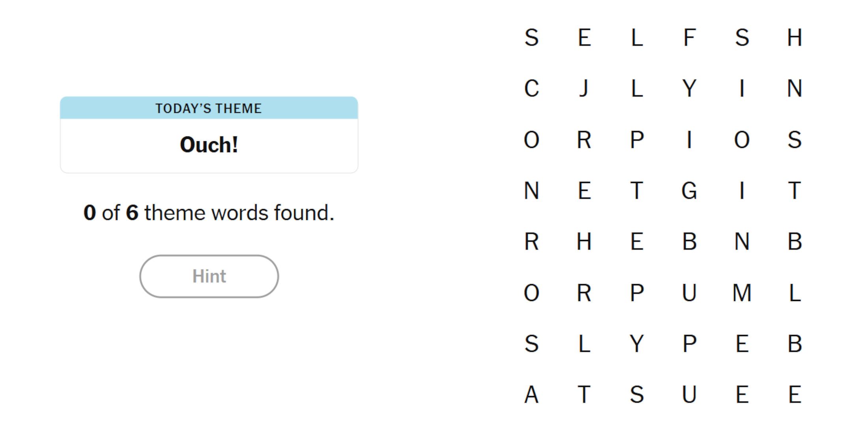This screenshot has height=434, width=868.
Task: Select the G in the fourth row
Action: click(x=690, y=191)
